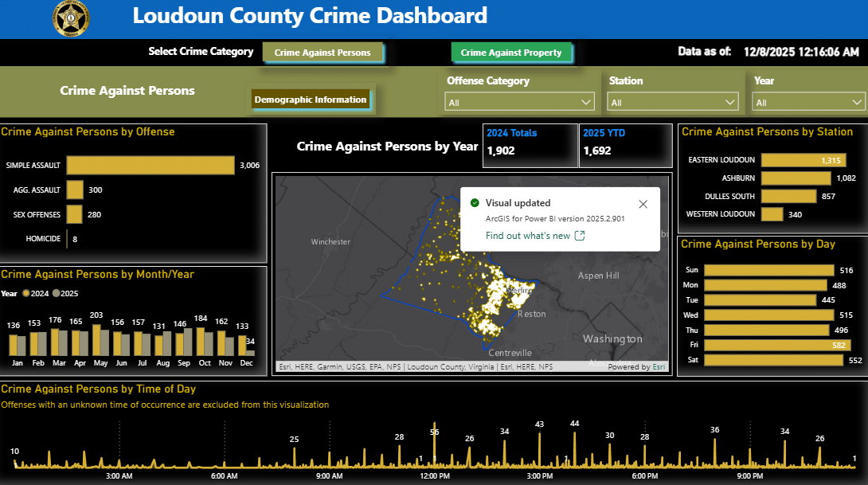Open the Demographic Information page
Image resolution: width=868 pixels, height=485 pixels.
(311, 100)
